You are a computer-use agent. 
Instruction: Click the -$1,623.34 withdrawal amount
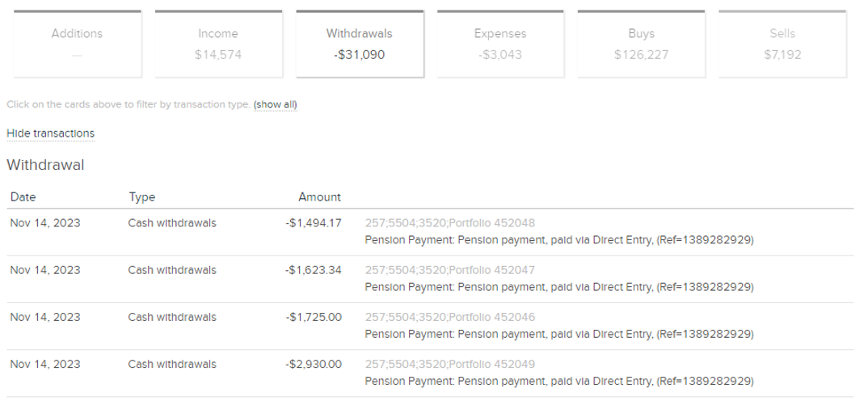tap(314, 270)
